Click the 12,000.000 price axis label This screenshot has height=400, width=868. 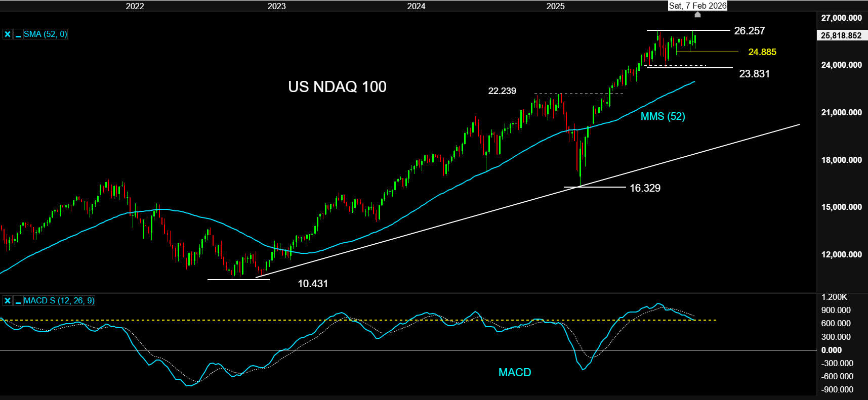841,254
